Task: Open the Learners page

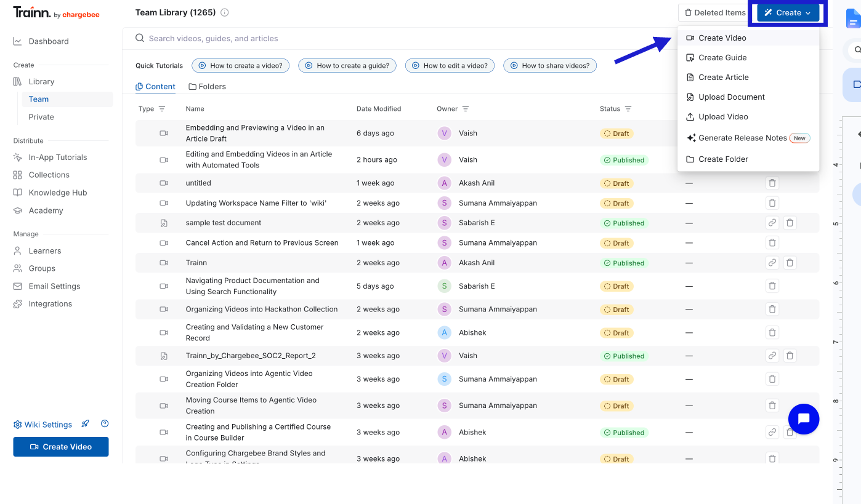Action: 45,250
